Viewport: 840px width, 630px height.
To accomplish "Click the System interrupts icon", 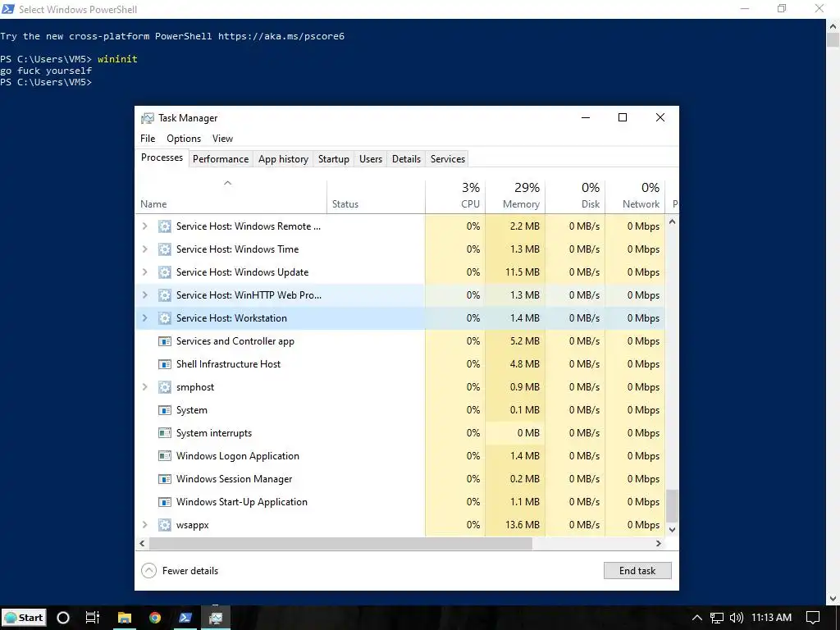I will (x=164, y=433).
